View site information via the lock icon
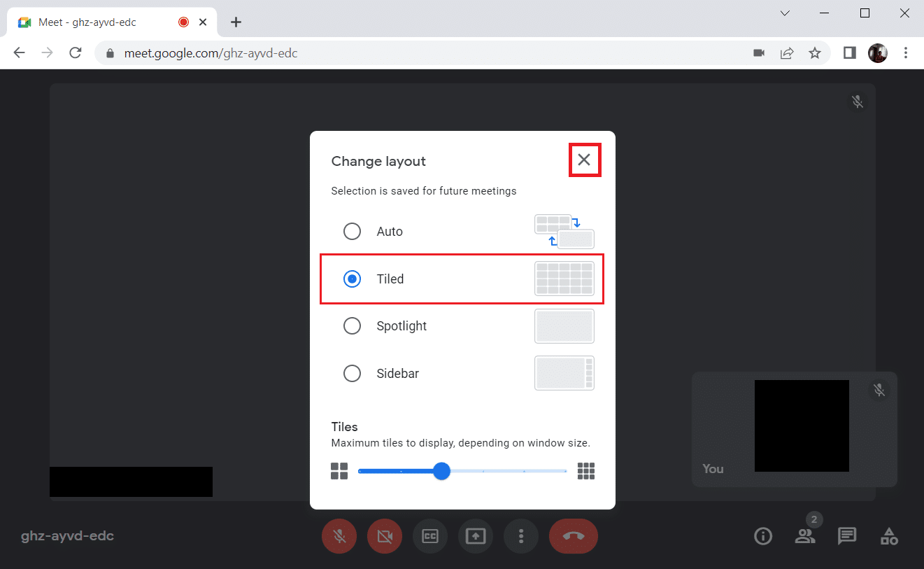 [x=109, y=53]
